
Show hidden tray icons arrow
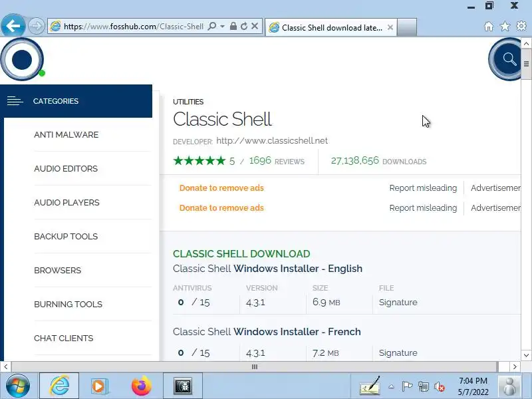click(x=391, y=386)
